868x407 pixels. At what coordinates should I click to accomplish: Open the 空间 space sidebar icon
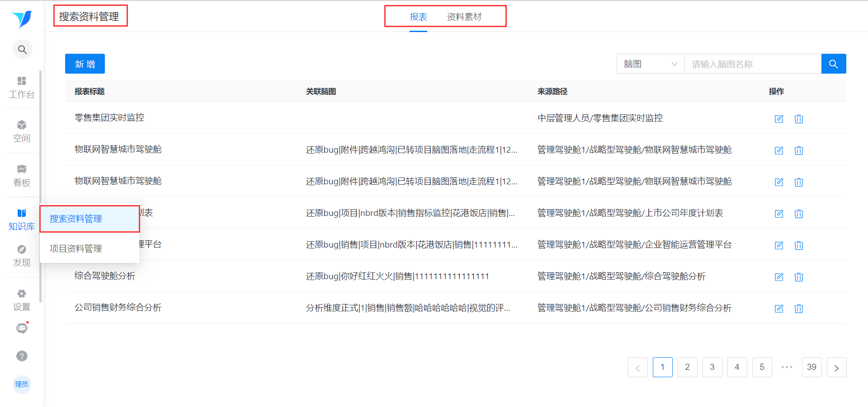point(22,131)
